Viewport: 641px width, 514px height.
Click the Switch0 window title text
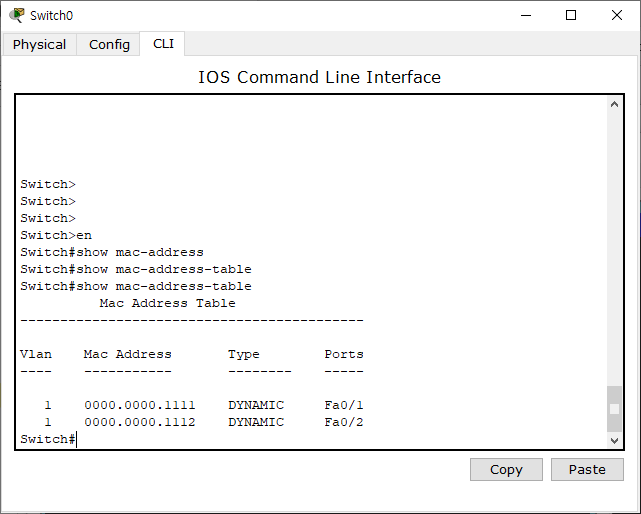[52, 16]
